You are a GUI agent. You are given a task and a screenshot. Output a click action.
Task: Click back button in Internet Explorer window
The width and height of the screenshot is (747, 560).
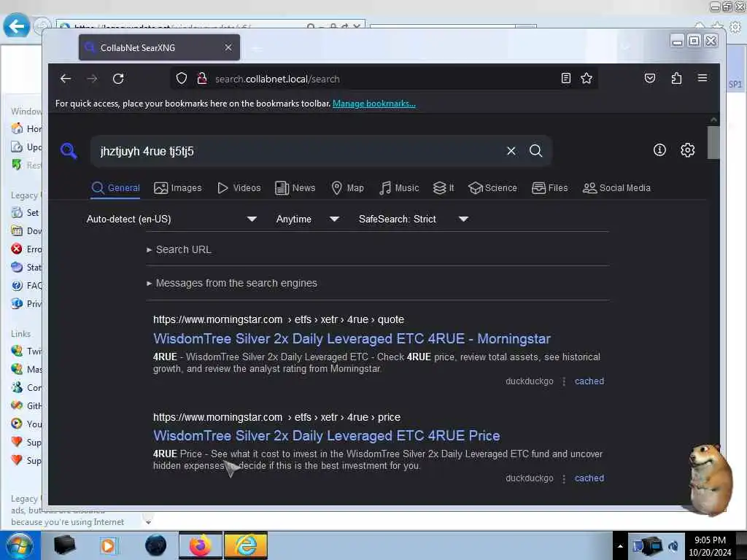[x=16, y=26]
